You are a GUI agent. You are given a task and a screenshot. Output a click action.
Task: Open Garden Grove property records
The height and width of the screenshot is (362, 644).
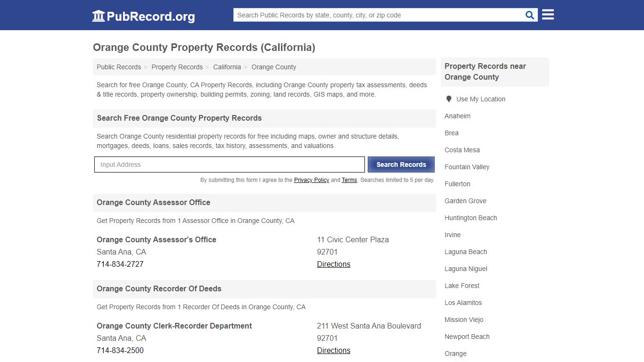[x=465, y=201]
